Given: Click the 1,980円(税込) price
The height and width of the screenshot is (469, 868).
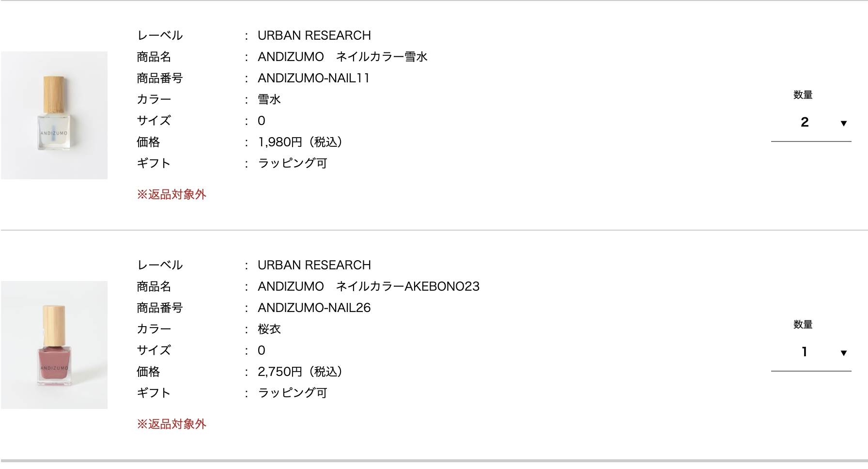Looking at the screenshot, I should [300, 142].
